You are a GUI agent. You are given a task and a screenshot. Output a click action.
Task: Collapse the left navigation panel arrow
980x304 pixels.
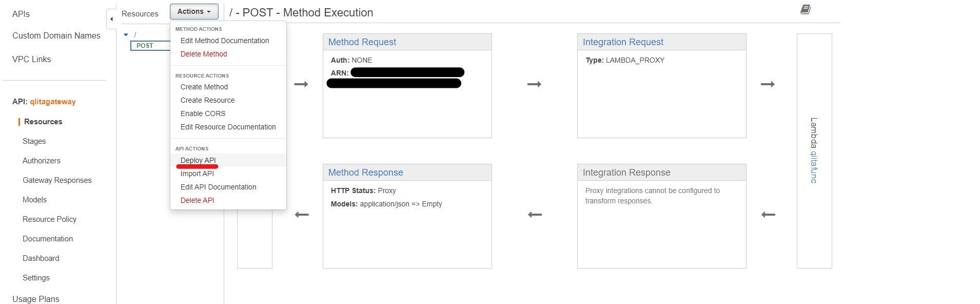tap(111, 19)
